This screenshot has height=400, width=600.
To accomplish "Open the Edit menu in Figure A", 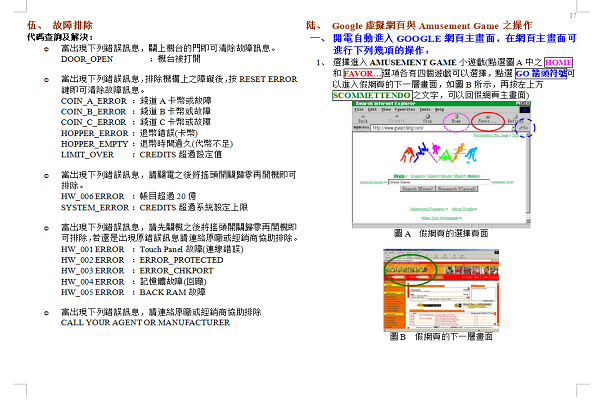I will 372,109.
